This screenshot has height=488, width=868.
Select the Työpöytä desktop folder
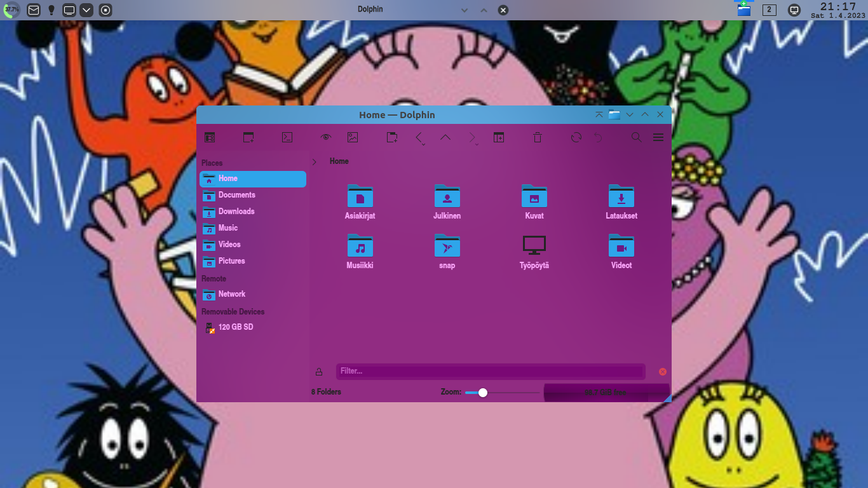pyautogui.click(x=534, y=252)
